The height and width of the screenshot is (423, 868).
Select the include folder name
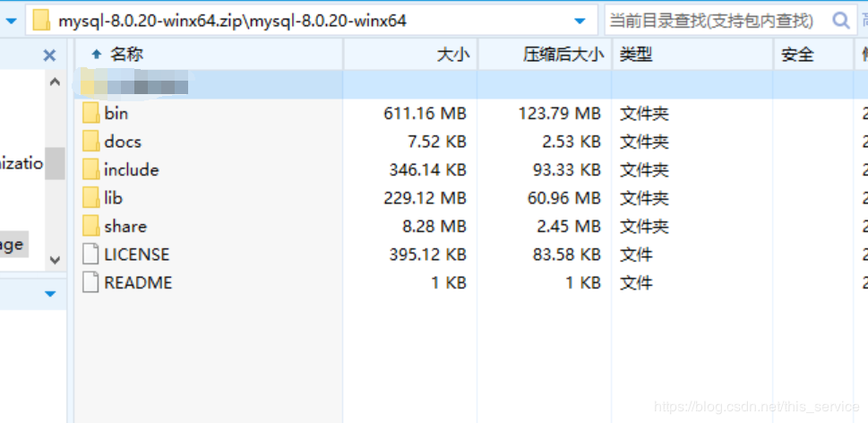pos(131,170)
